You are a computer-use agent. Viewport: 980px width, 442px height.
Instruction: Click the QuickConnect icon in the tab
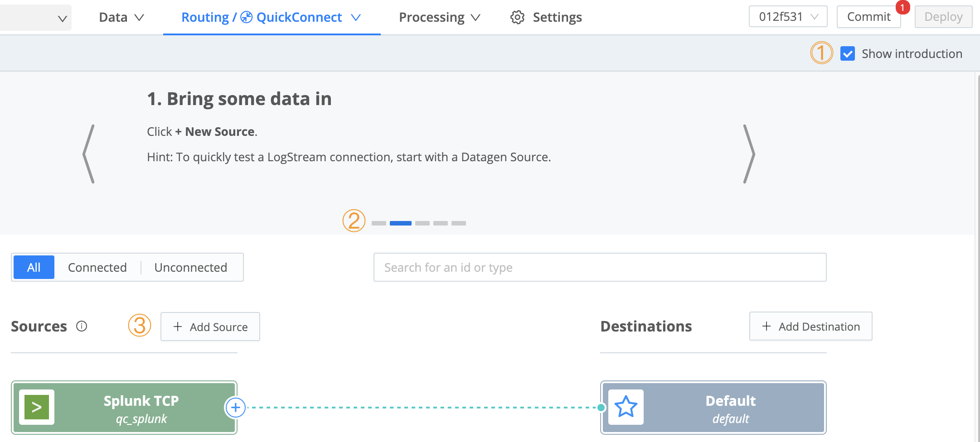coord(246,17)
